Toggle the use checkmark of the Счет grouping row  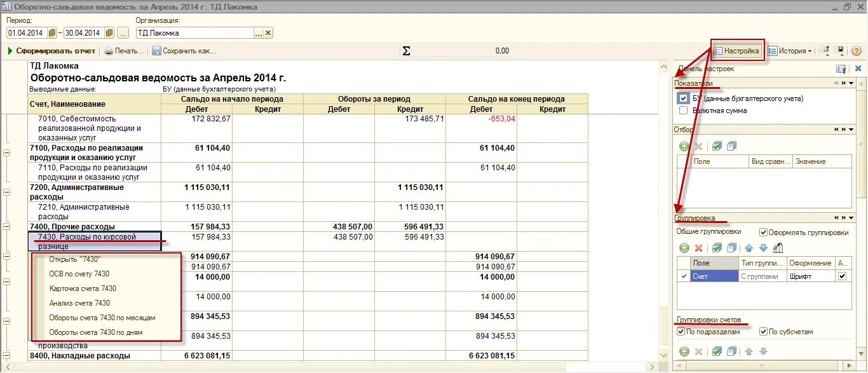pos(684,276)
